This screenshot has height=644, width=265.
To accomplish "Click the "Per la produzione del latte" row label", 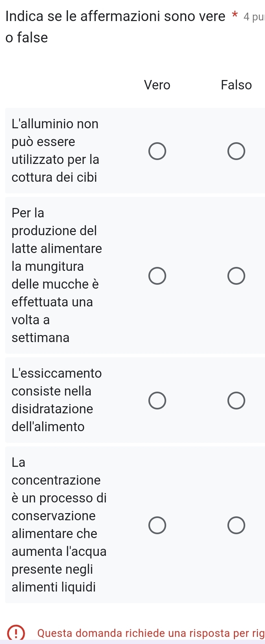I will tap(57, 275).
